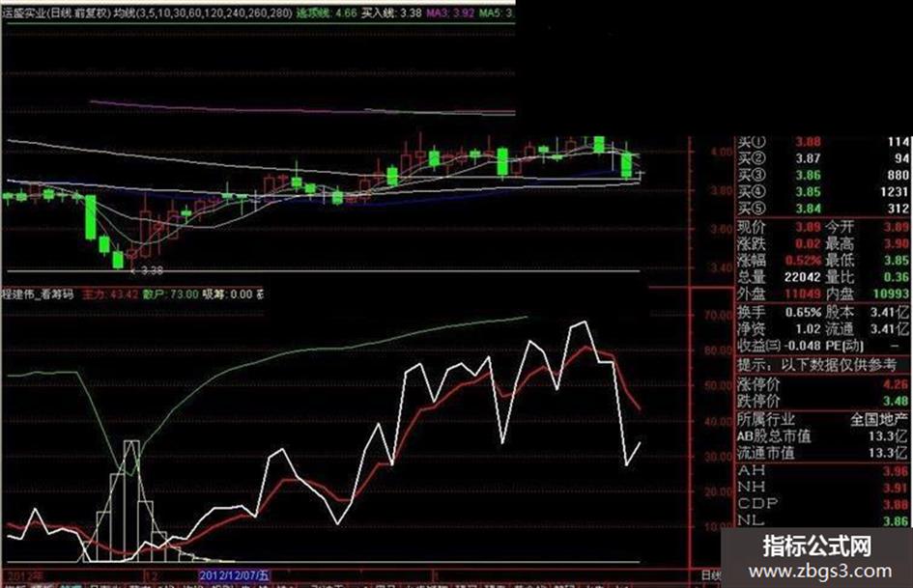913x588 pixels.
Task: Click the 跌停价 value 3.48
Action: pyautogui.click(x=896, y=401)
